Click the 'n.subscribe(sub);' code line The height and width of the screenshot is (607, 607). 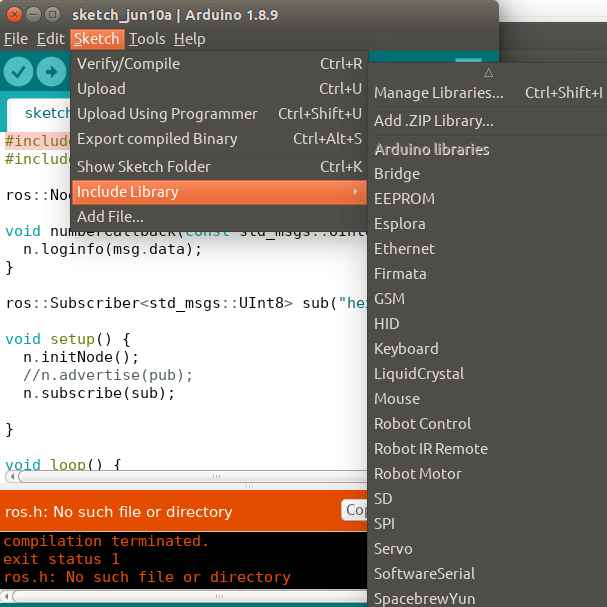point(99,393)
